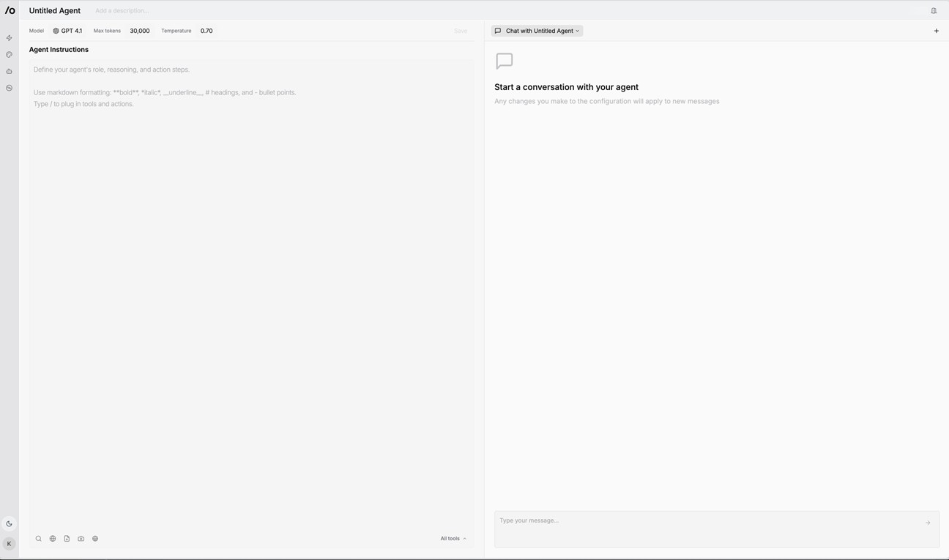This screenshot has height=560, width=949.
Task: Open the user profile avatar K
Action: click(9, 544)
